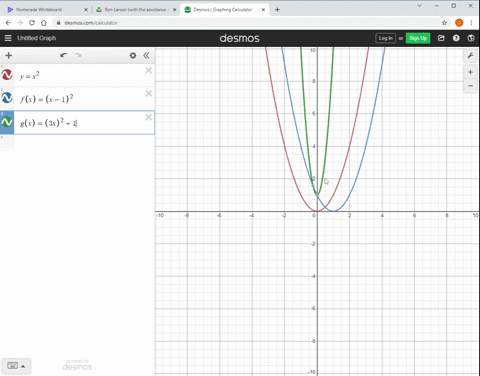The width and height of the screenshot is (480, 376).
Task: Open the Desmos help menu
Action: 456,38
